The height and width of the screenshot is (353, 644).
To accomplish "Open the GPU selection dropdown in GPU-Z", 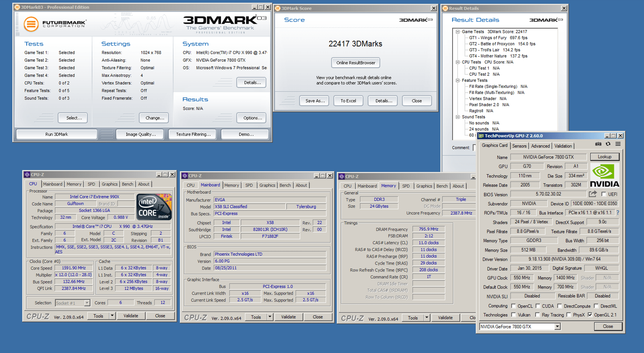I will (x=557, y=327).
